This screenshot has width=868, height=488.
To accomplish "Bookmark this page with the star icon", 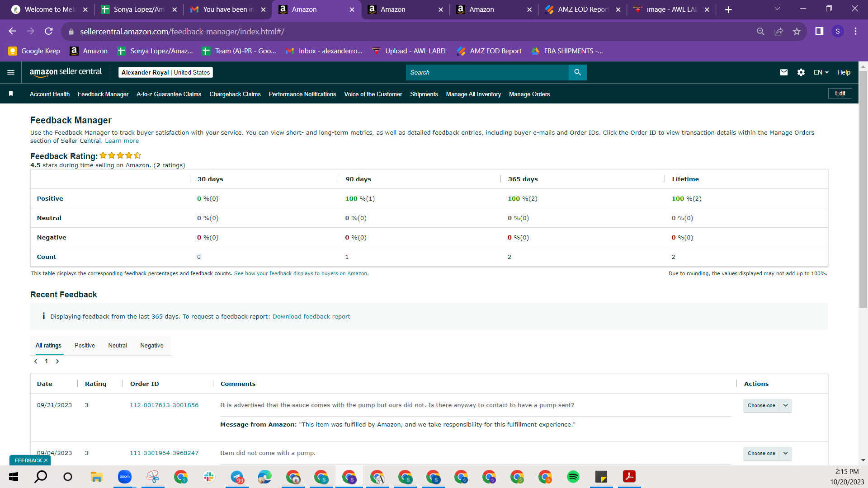I will pos(797,31).
